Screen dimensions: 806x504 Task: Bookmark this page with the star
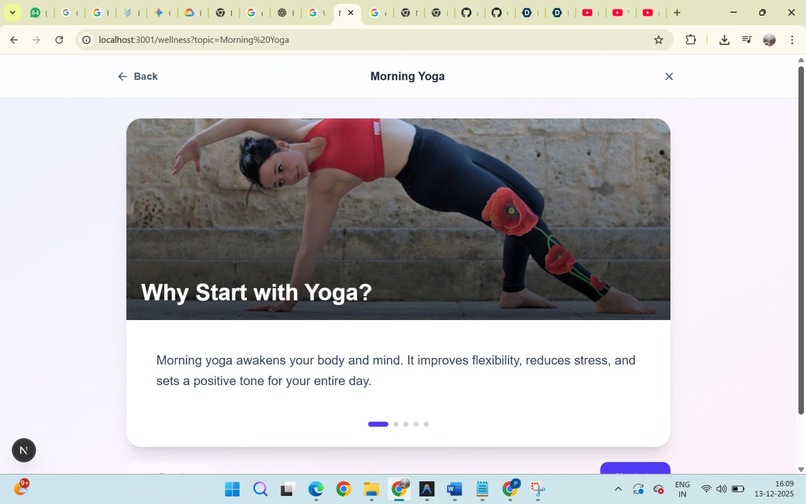658,40
